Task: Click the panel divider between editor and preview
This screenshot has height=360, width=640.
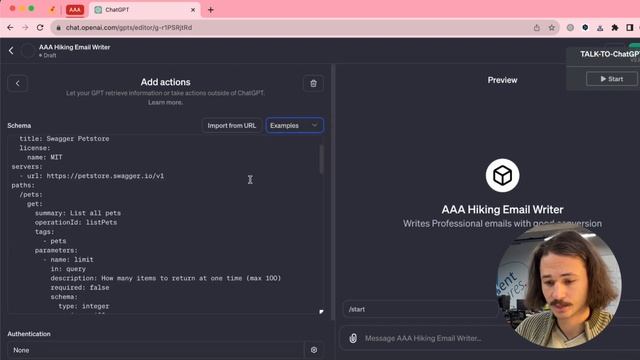Action: click(x=333, y=192)
